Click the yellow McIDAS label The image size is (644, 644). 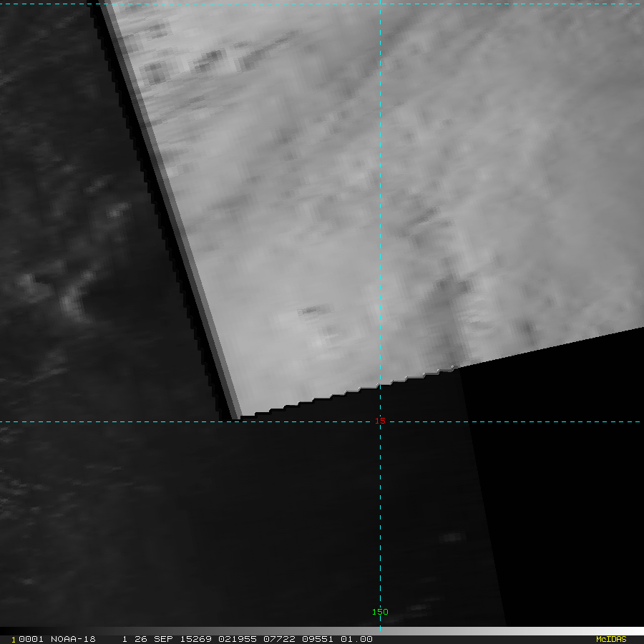click(x=610, y=639)
